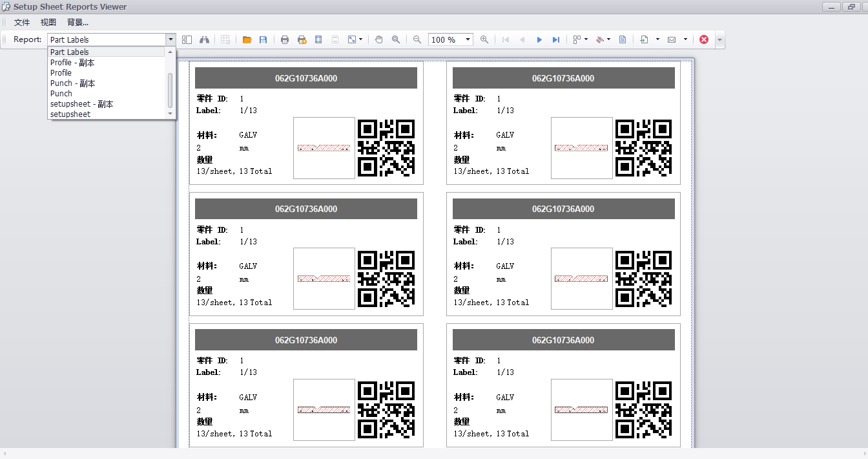
Task: Go to the next page
Action: (x=539, y=39)
